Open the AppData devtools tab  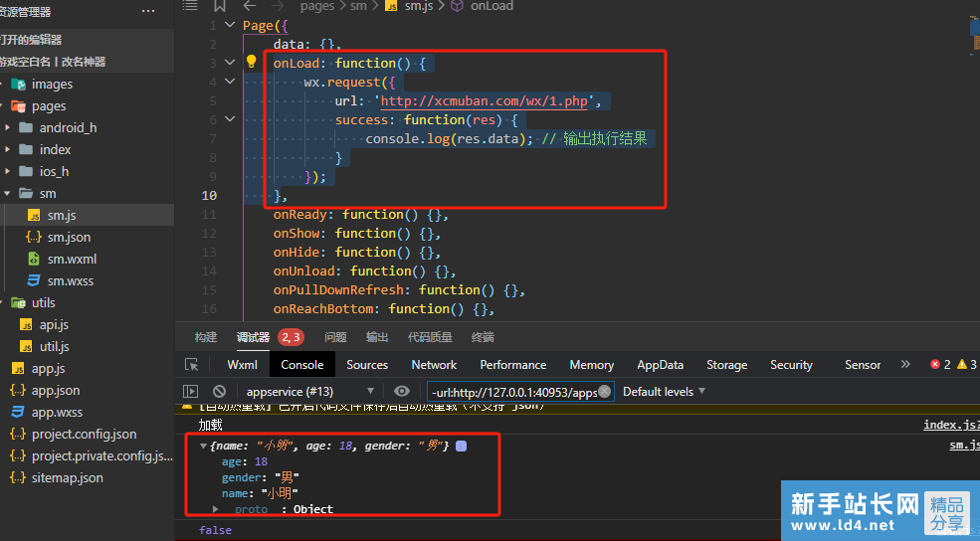point(660,365)
